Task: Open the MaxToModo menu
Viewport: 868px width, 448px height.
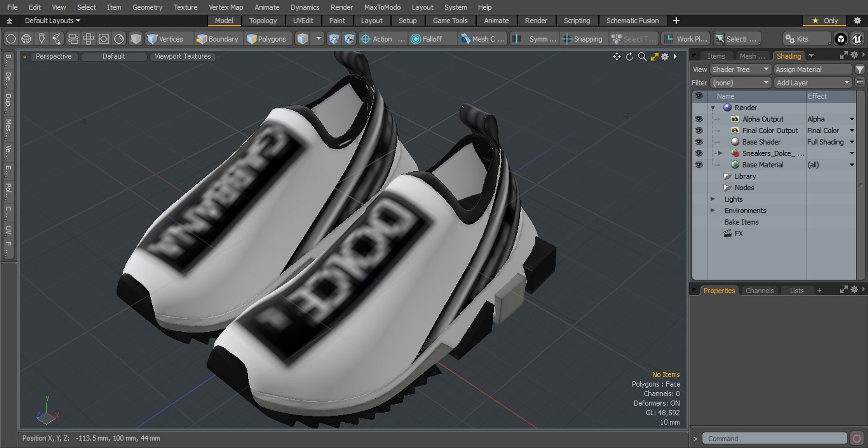Action: tap(382, 7)
